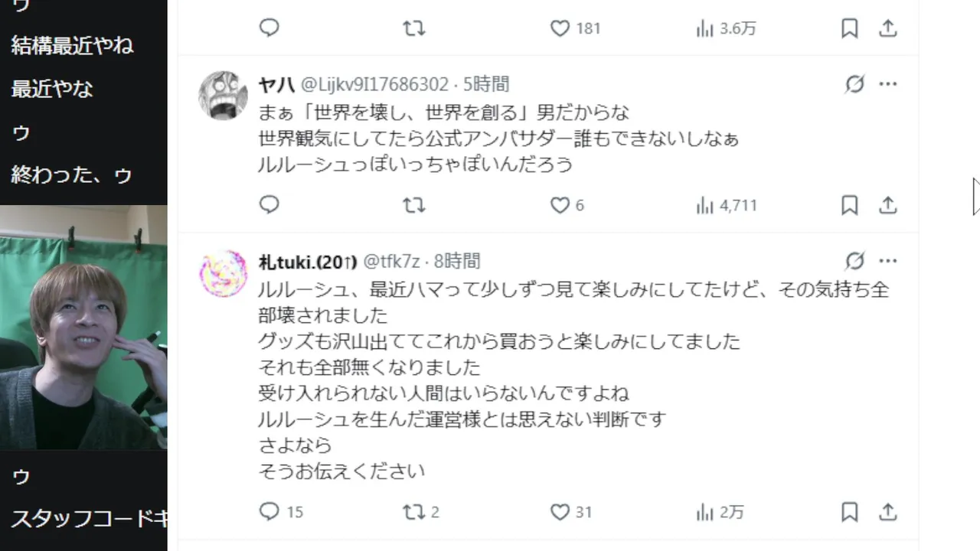
Task: Open Grok icon on ヤハ's tweet
Action: pos(854,84)
